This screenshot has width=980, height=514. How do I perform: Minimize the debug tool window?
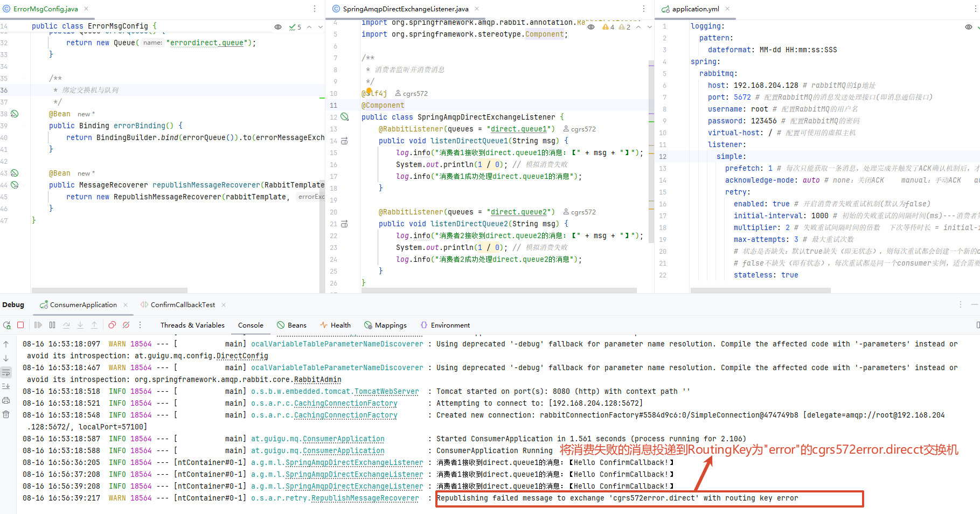pos(975,304)
